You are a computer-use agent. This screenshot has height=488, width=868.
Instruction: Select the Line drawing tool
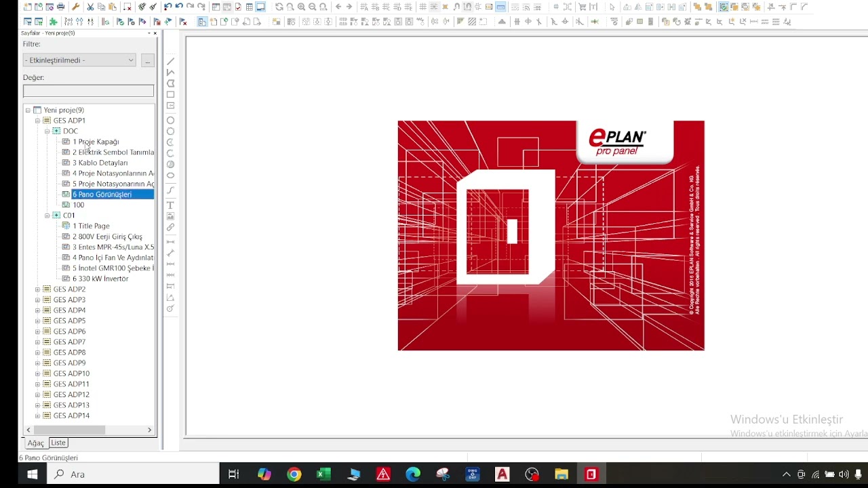[x=171, y=61]
